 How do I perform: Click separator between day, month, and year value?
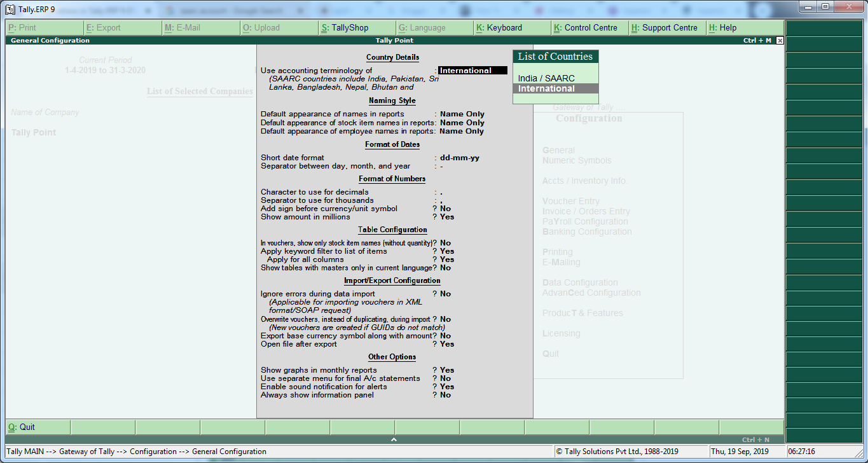(x=441, y=166)
